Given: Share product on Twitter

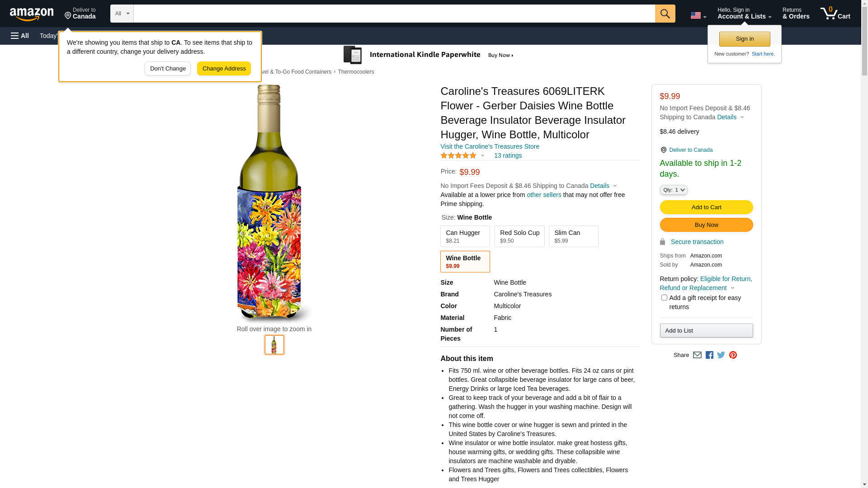Looking at the screenshot, I should tap(721, 355).
